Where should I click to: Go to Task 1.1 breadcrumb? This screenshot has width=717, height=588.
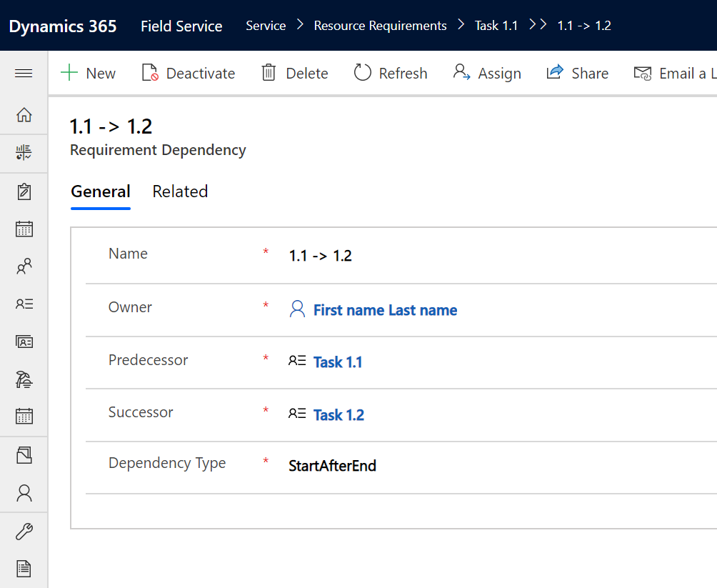[x=496, y=26]
